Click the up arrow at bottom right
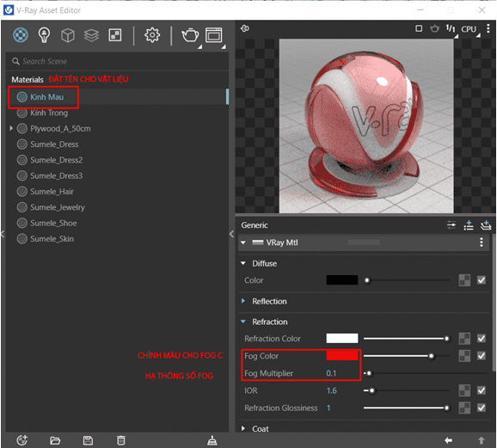The height and width of the screenshot is (448, 497). point(482,440)
